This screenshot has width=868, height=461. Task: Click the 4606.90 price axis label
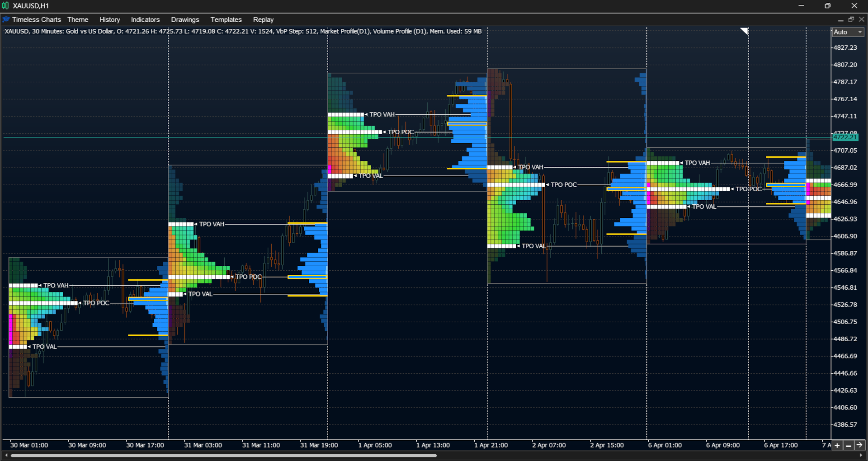(845, 236)
